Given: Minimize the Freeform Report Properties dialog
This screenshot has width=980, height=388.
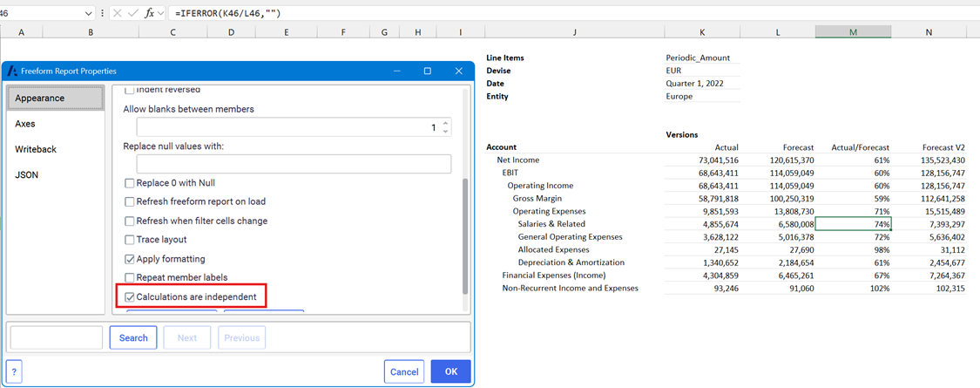Looking at the screenshot, I should 396,71.
